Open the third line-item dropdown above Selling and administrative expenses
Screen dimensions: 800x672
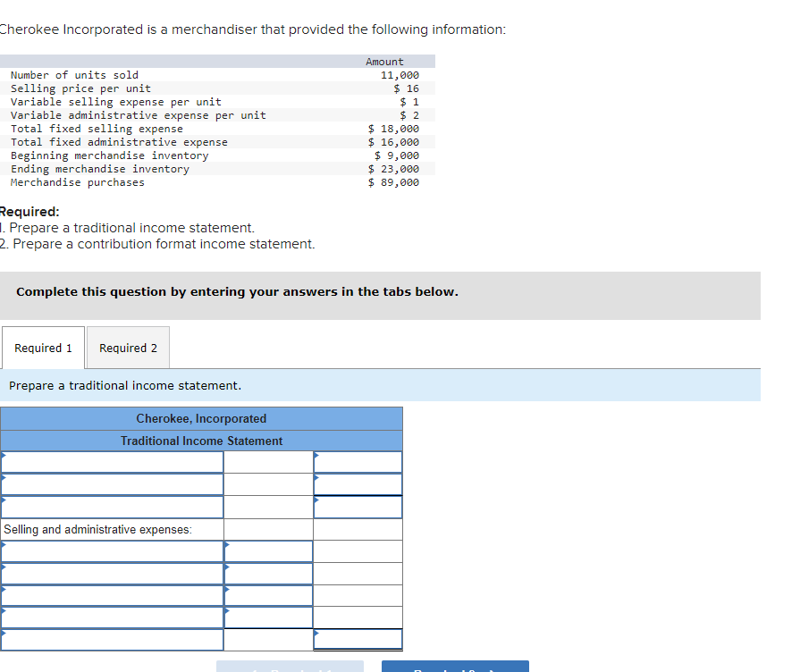[x=113, y=507]
